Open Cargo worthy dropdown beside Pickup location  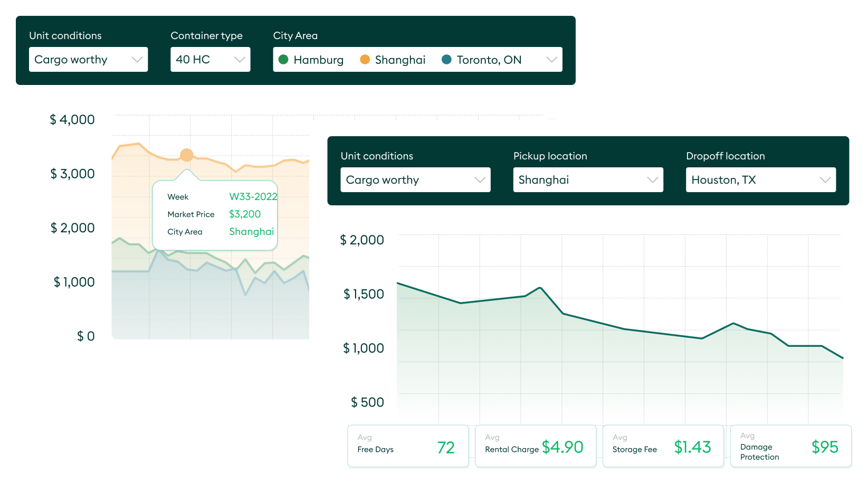click(x=415, y=180)
